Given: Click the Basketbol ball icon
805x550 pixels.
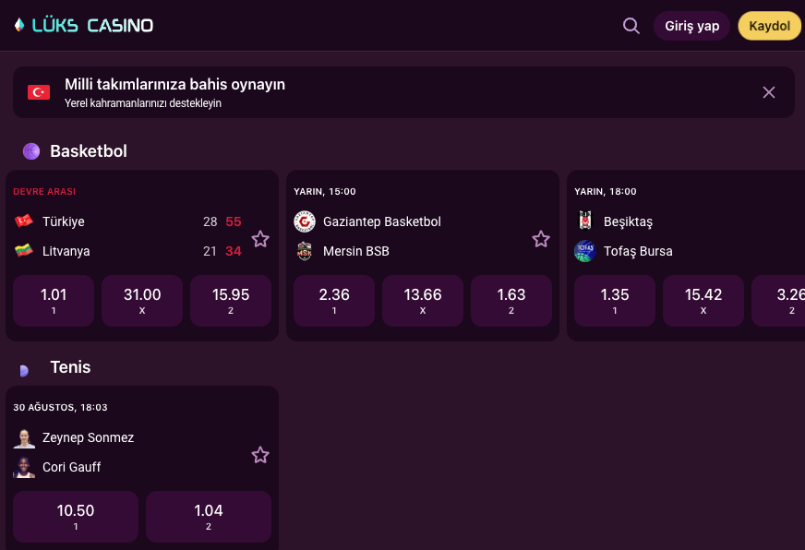Looking at the screenshot, I should 31,151.
